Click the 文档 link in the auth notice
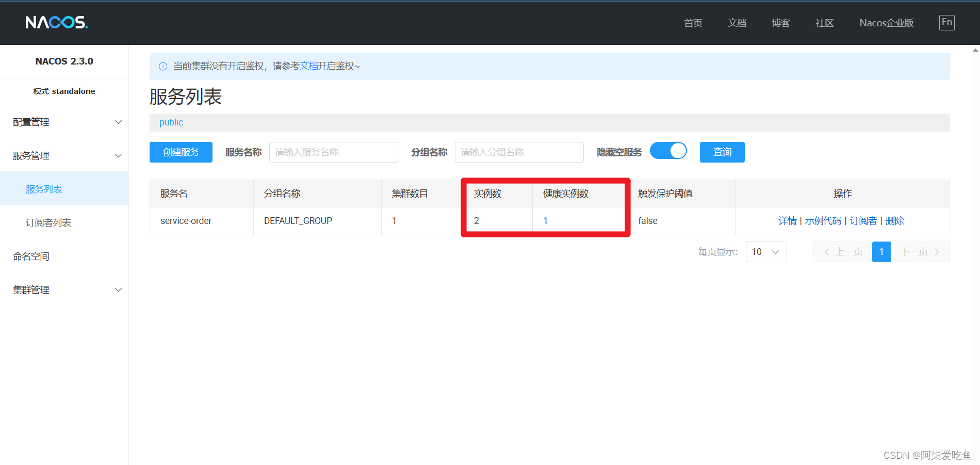Screen dimensions: 980x465 [308, 66]
